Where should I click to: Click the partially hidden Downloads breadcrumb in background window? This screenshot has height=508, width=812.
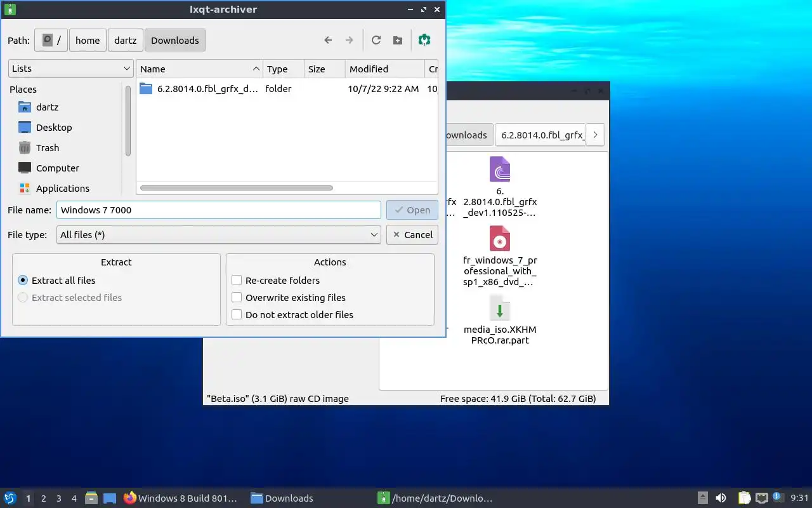468,135
